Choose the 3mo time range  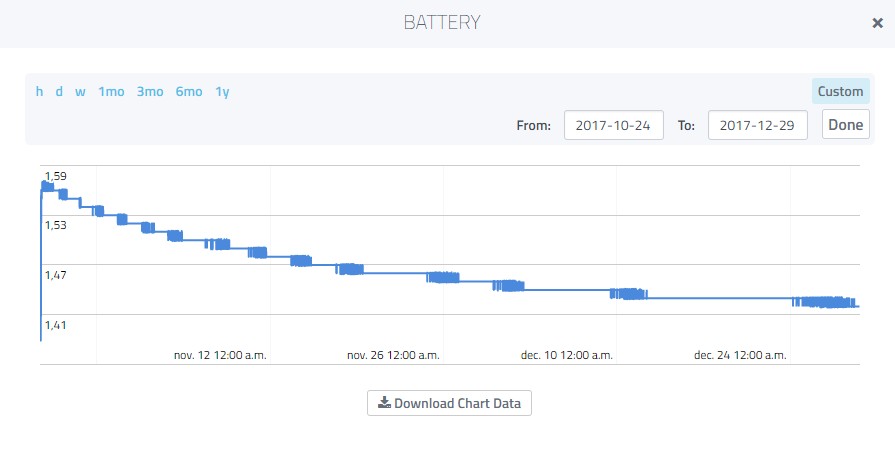[x=150, y=91]
